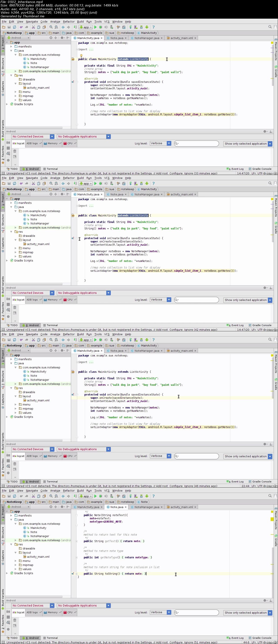
Task: Click the Android panel gear icon in the last frame
Action: click(x=265, y=600)
